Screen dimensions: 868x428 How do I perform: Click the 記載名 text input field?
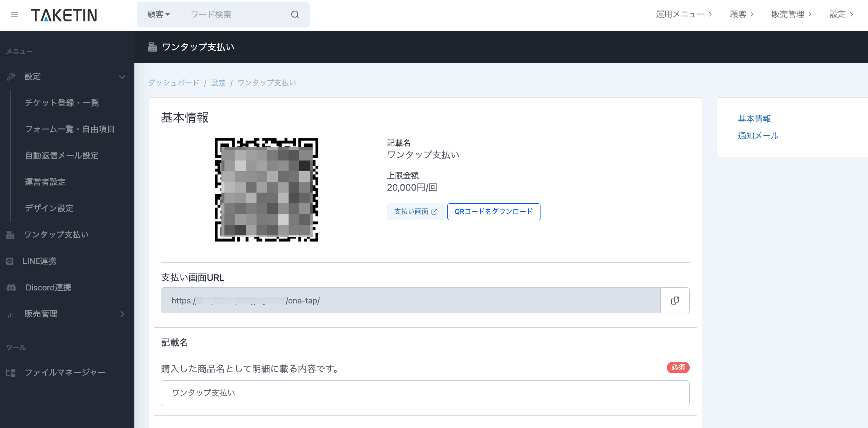pyautogui.click(x=424, y=393)
